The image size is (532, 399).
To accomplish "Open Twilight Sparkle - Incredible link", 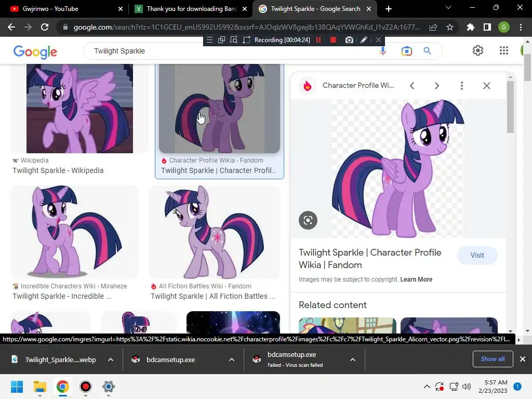I will [62, 296].
